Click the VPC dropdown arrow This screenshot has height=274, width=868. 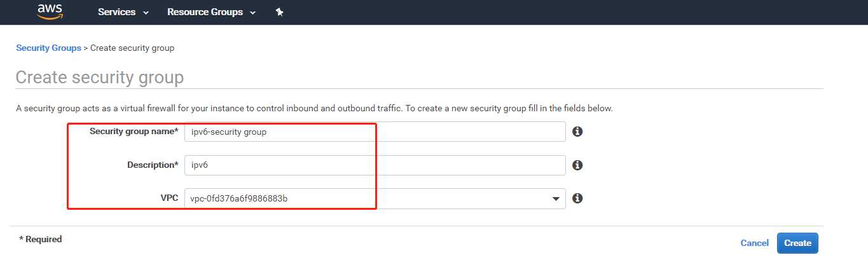point(556,199)
